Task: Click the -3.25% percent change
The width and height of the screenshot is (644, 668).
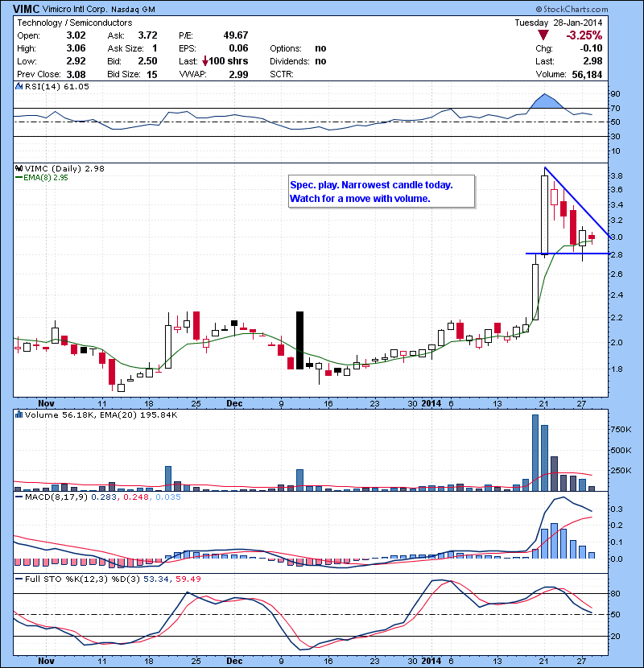Action: point(584,35)
